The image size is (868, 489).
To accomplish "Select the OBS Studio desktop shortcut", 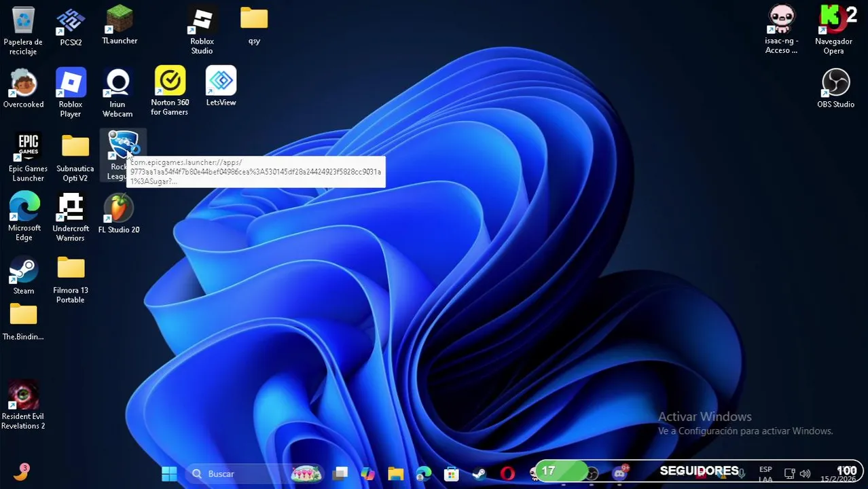I will click(x=835, y=88).
